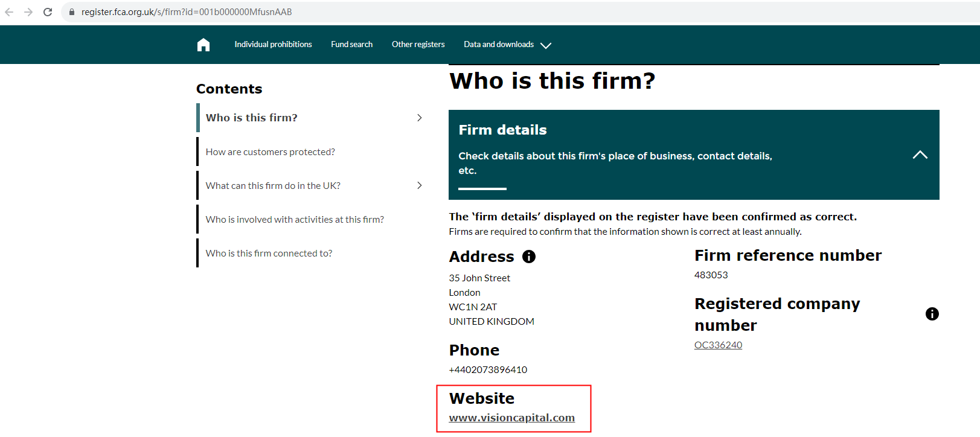
Task: Open the www.visioncapital.com website link
Action: click(x=511, y=418)
